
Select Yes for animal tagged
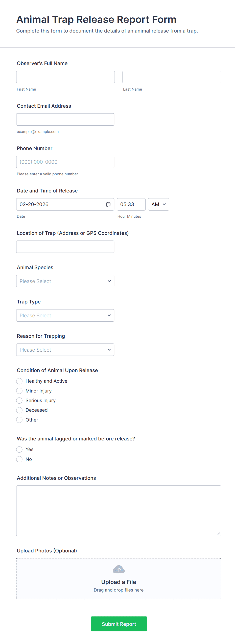19,449
